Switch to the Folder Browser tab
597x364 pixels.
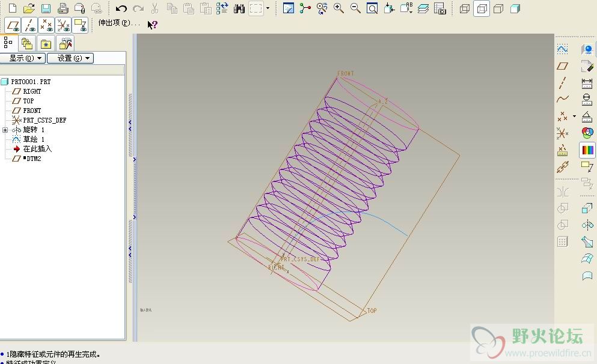26,44
